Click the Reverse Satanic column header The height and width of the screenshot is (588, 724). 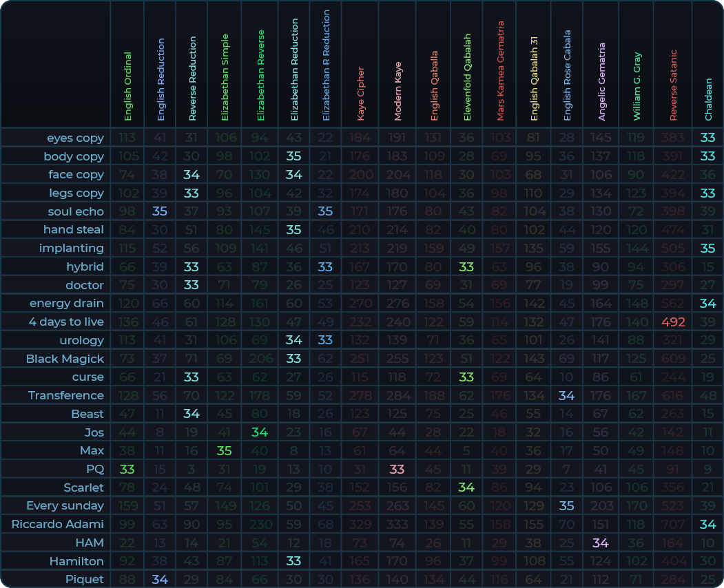pyautogui.click(x=673, y=85)
